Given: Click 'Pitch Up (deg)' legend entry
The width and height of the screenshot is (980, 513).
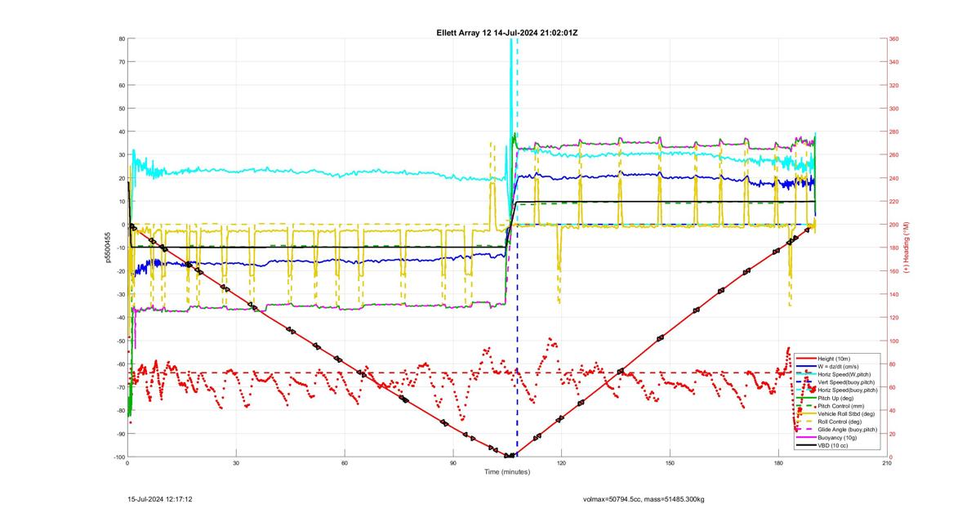Looking at the screenshot, I should point(835,398).
